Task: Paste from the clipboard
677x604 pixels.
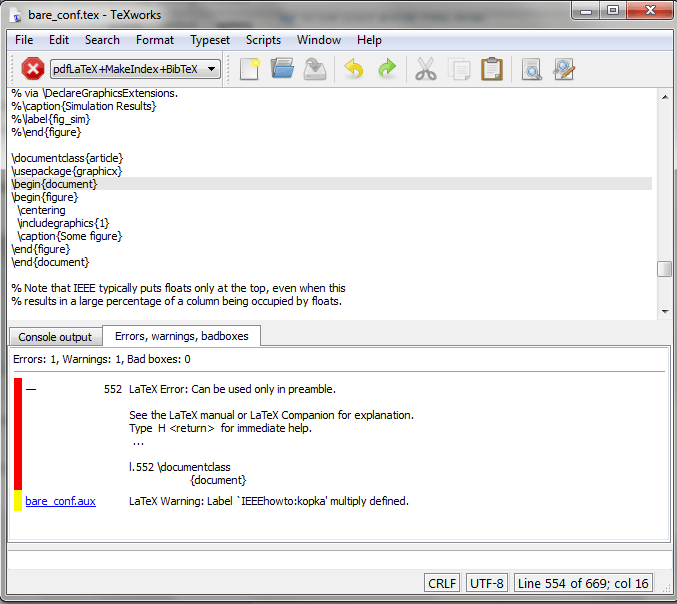Action: 492,69
